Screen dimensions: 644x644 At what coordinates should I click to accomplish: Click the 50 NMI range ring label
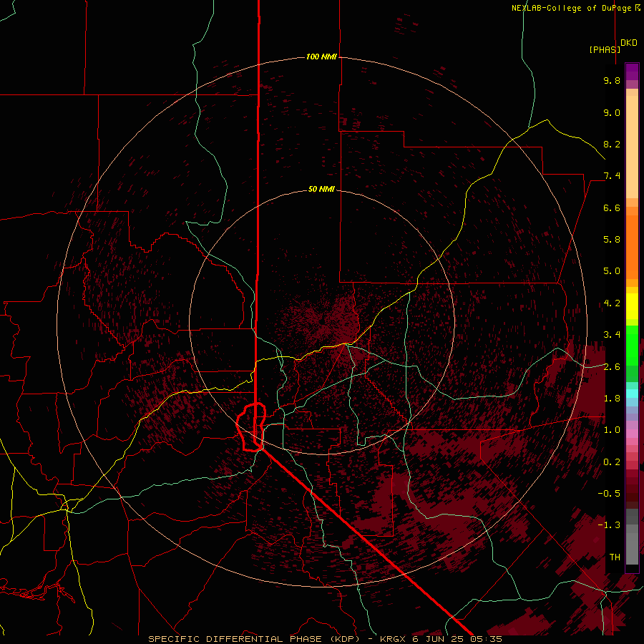pyautogui.click(x=321, y=190)
